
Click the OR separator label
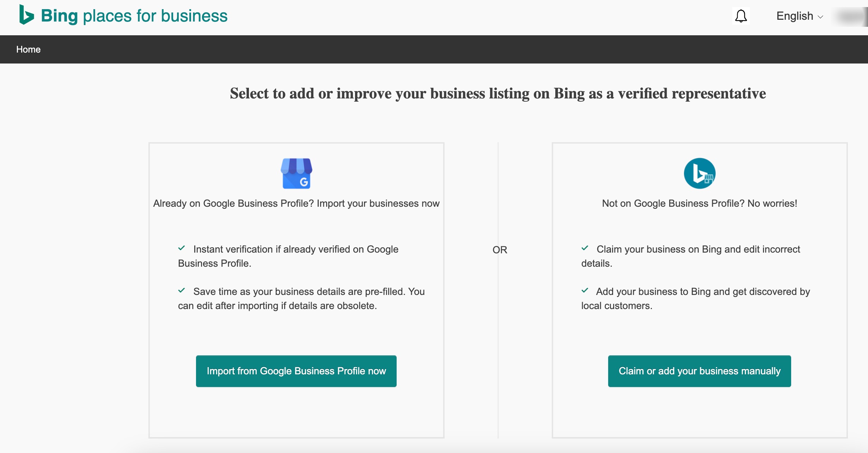(x=500, y=250)
